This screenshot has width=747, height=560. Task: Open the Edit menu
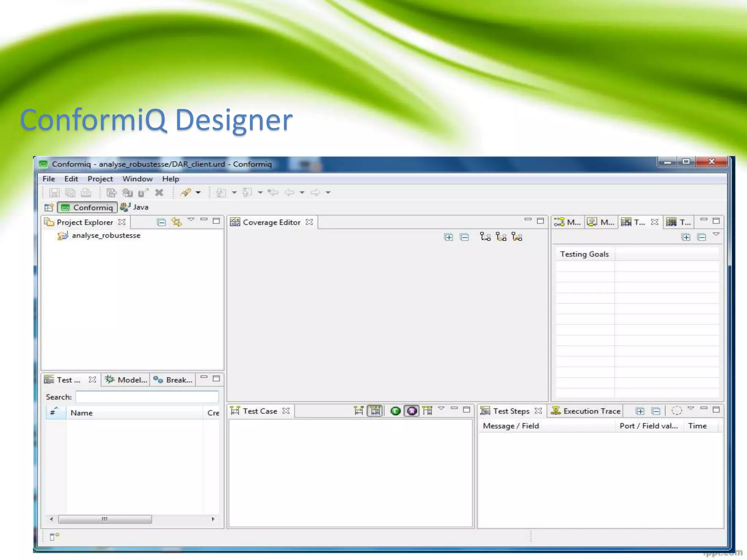pyautogui.click(x=71, y=179)
